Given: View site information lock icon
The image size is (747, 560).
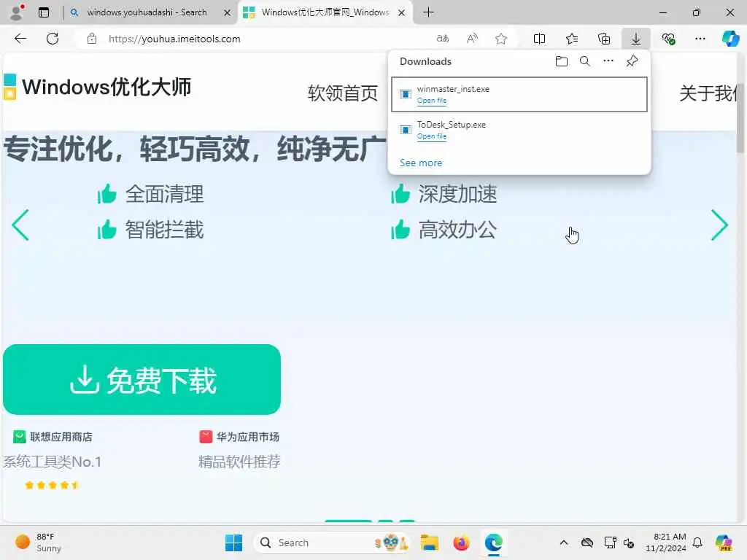Looking at the screenshot, I should (x=92, y=39).
